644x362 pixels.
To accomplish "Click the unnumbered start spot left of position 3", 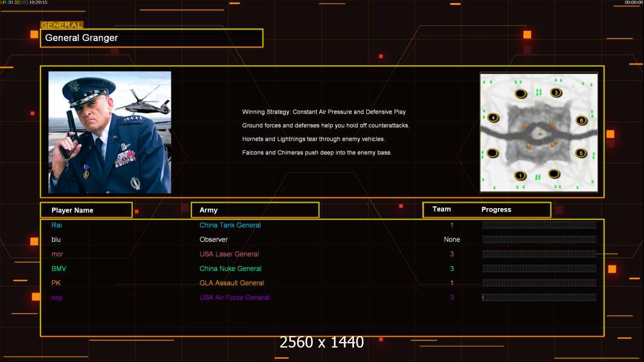I will tap(521, 94).
